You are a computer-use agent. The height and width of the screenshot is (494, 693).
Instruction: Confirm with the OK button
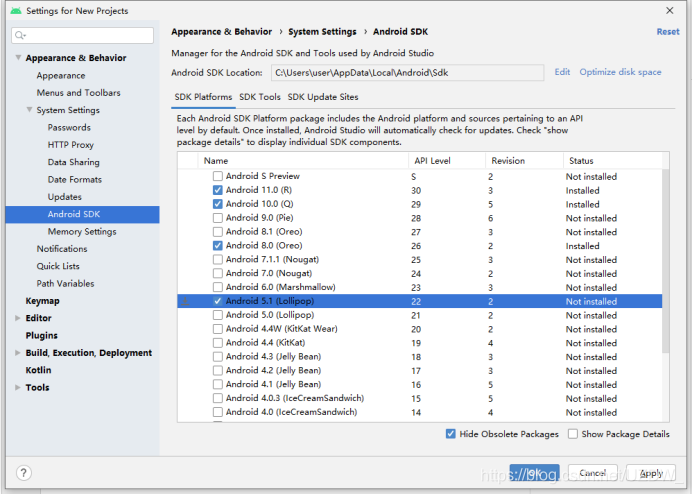(534, 473)
